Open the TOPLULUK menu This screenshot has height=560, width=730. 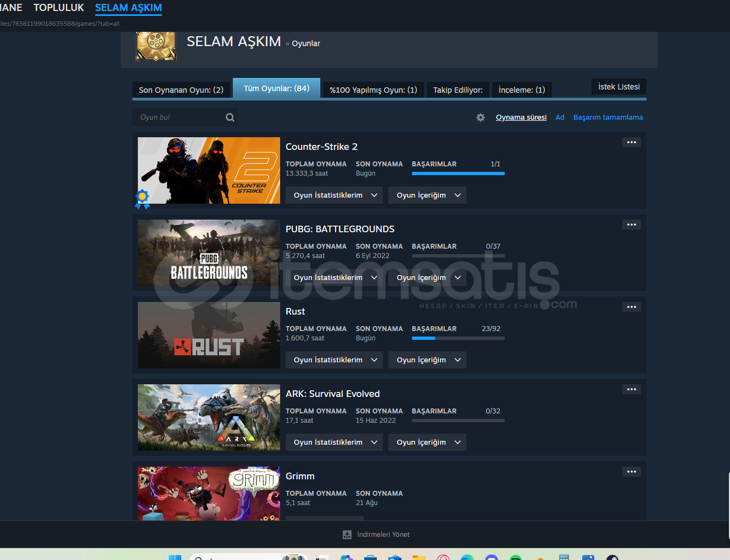tap(59, 8)
